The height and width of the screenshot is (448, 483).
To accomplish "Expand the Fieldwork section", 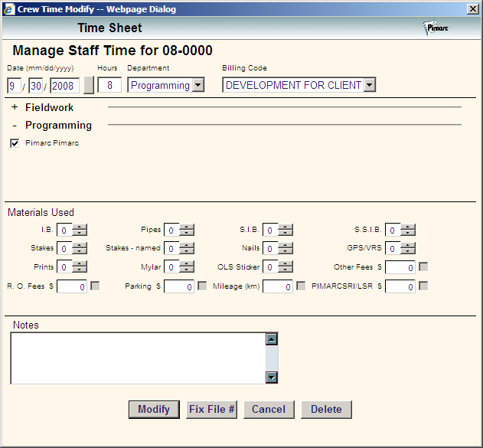I will click(15, 107).
